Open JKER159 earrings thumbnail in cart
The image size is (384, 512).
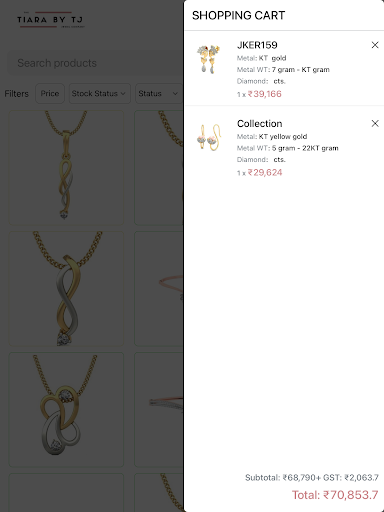(209, 59)
